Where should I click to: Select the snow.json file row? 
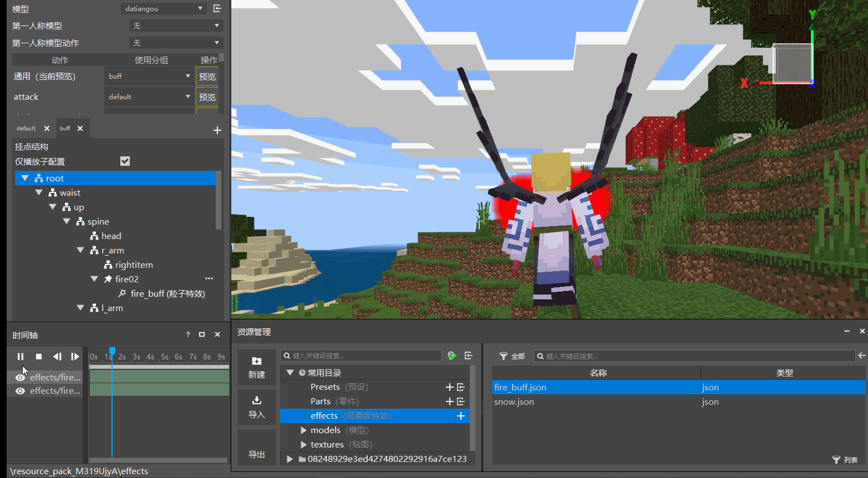click(679, 401)
